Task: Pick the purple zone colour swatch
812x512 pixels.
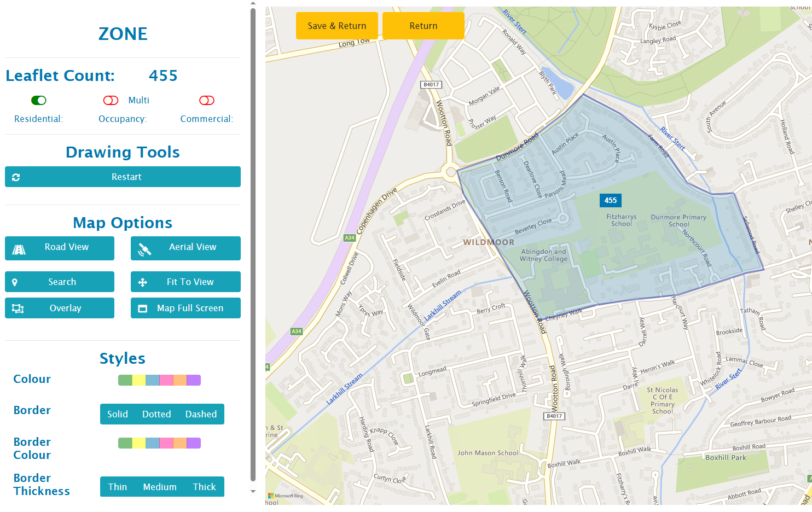Action: pyautogui.click(x=193, y=380)
